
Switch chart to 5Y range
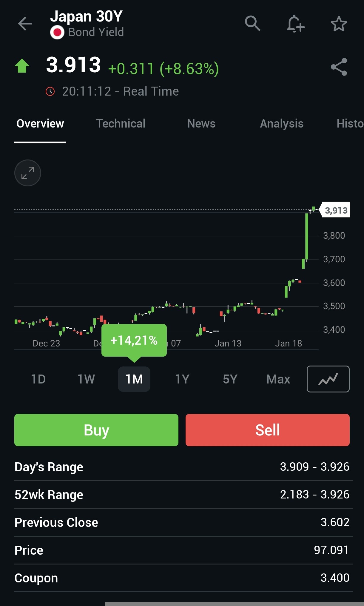point(230,379)
